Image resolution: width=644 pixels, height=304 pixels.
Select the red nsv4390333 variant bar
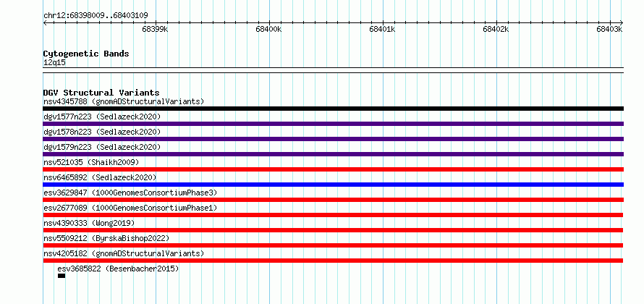point(333,230)
